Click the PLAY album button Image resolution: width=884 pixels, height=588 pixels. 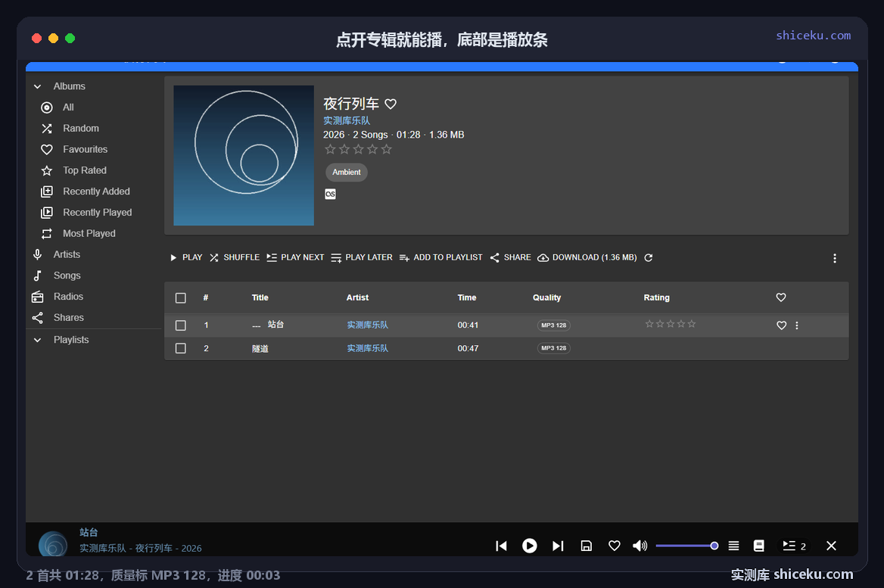[x=186, y=257]
